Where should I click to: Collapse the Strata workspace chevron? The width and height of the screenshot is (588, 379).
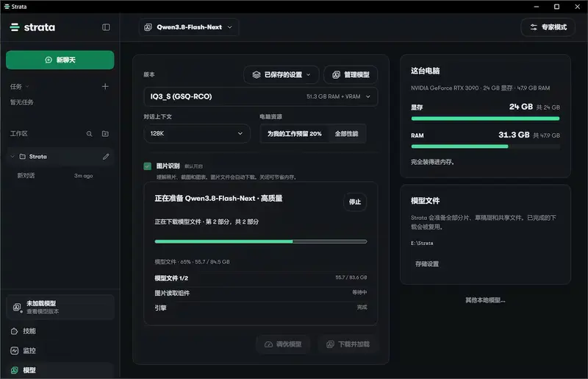12,157
